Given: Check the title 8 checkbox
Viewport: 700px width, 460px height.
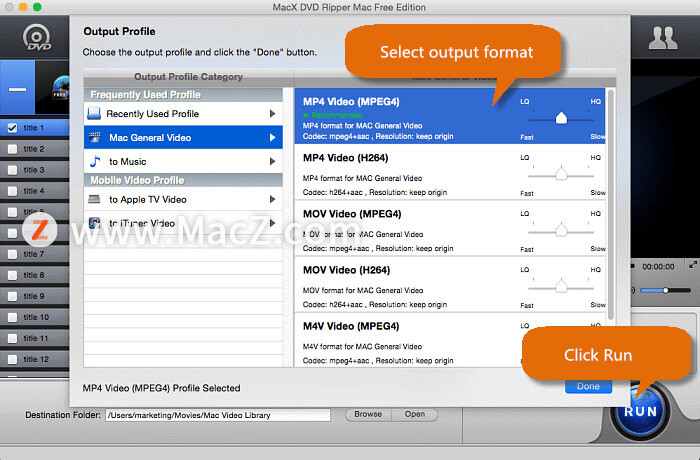Looking at the screenshot, I should coord(12,275).
